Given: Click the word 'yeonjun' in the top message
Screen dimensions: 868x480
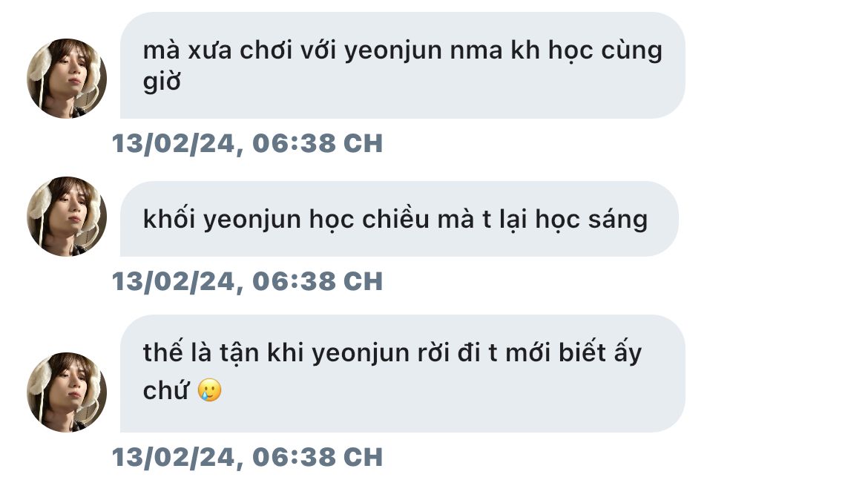Looking at the screenshot, I should (393, 52).
